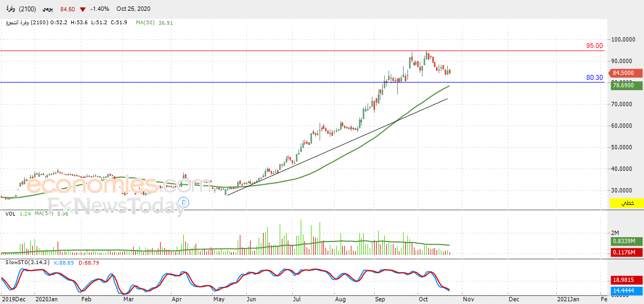This screenshot has width=644, height=304.
Task: Click the Oct 25, 2020 date label
Action: pyautogui.click(x=133, y=9)
